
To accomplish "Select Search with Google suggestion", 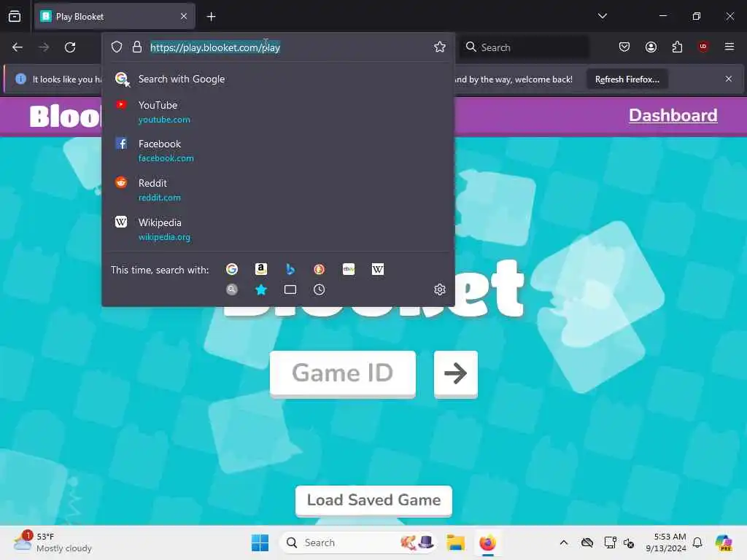I will coord(279,79).
